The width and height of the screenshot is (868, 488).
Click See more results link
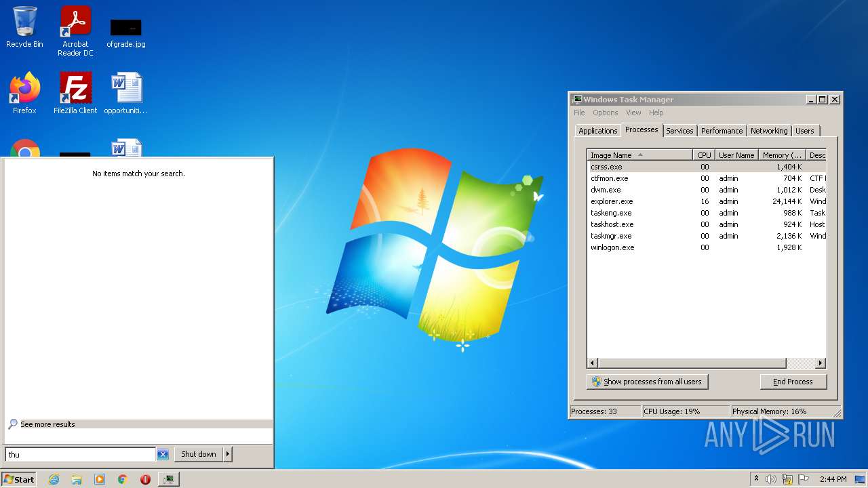[x=47, y=424]
